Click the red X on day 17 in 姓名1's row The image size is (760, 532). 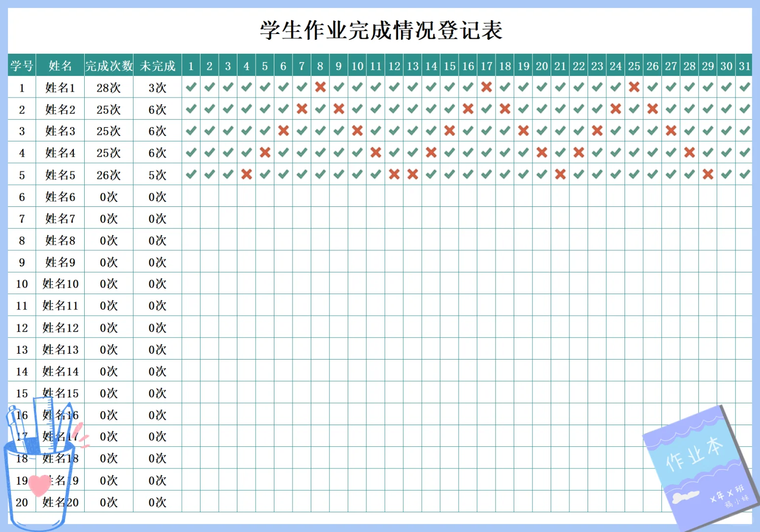click(487, 88)
